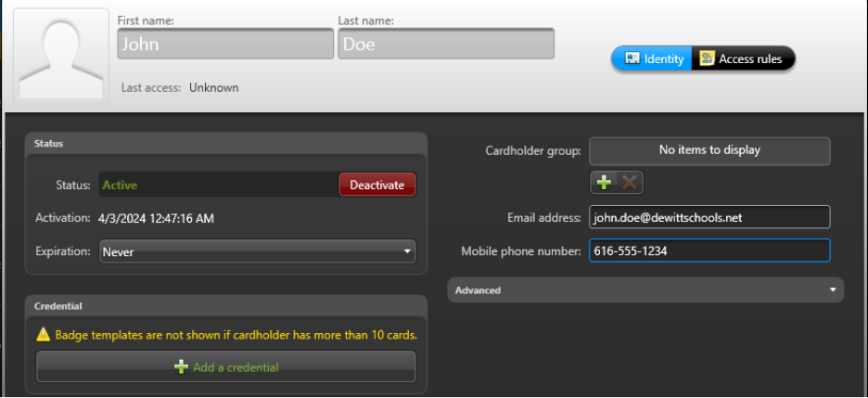The image size is (868, 398).
Task: Click the X icon to remove cardholder group
Action: [630, 182]
